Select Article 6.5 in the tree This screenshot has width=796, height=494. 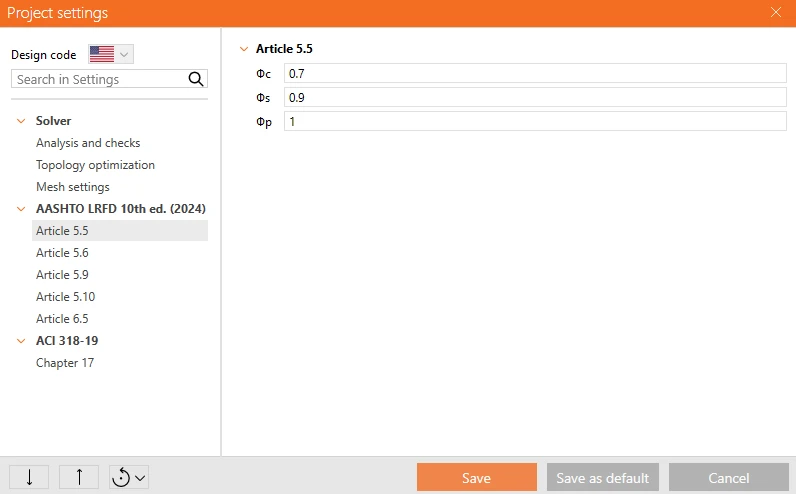pos(62,318)
